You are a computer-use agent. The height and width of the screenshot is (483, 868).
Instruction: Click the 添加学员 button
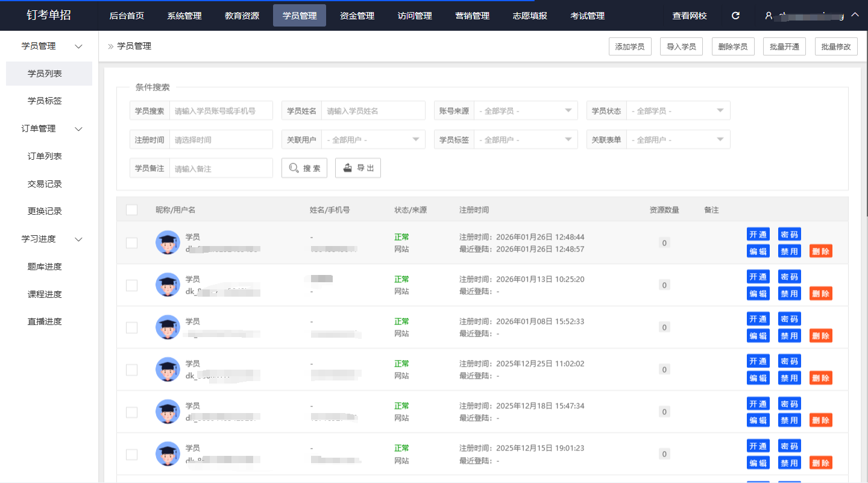(630, 47)
